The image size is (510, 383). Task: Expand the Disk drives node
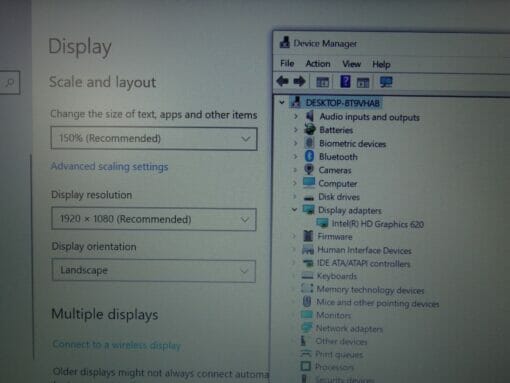coord(295,197)
